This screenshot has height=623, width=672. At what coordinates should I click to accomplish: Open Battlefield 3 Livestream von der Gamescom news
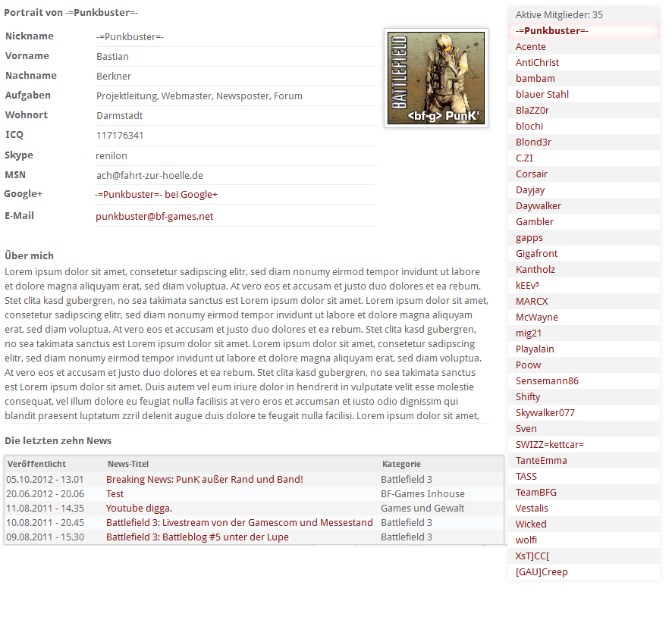(239, 523)
